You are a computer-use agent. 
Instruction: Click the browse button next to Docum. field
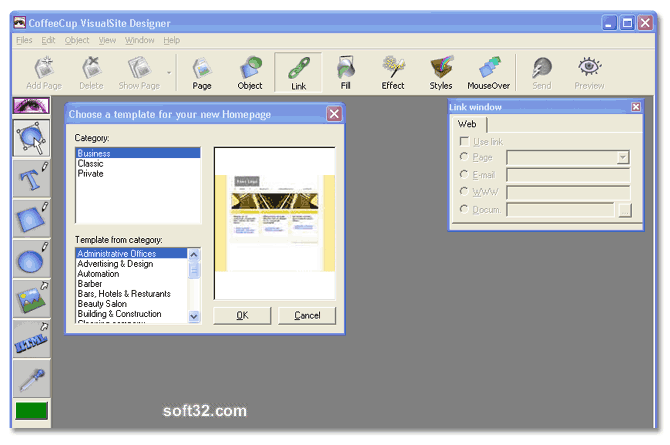[625, 210]
